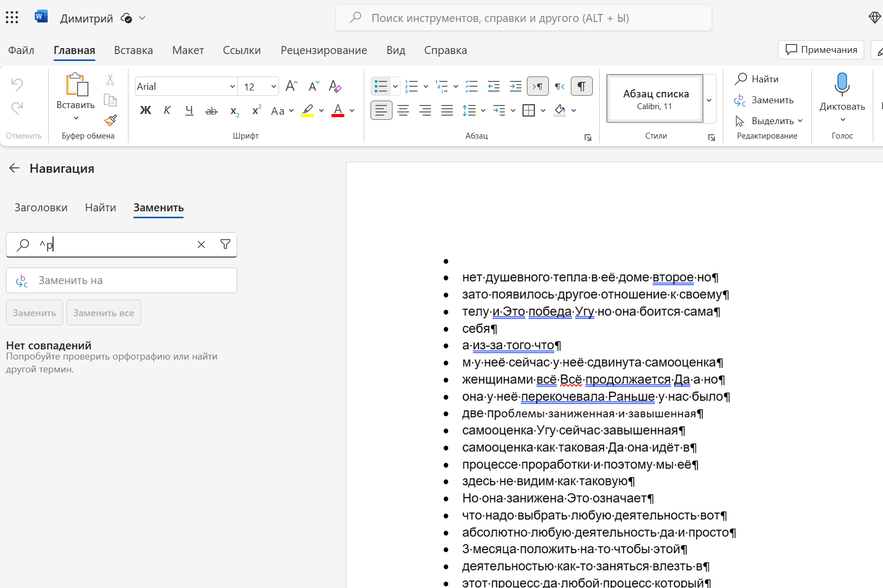Viewport: 883px width, 588px height.
Task: Align text left
Action: (x=381, y=110)
